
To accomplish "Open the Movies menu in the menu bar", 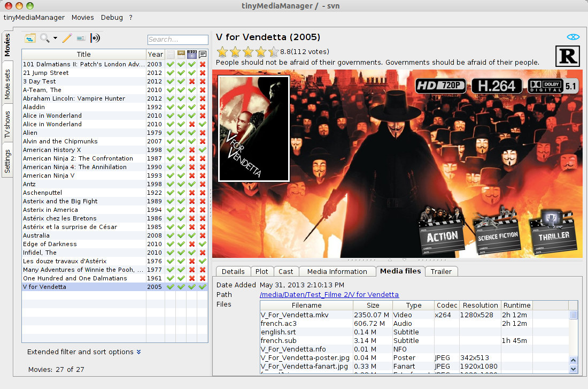I will pyautogui.click(x=82, y=17).
